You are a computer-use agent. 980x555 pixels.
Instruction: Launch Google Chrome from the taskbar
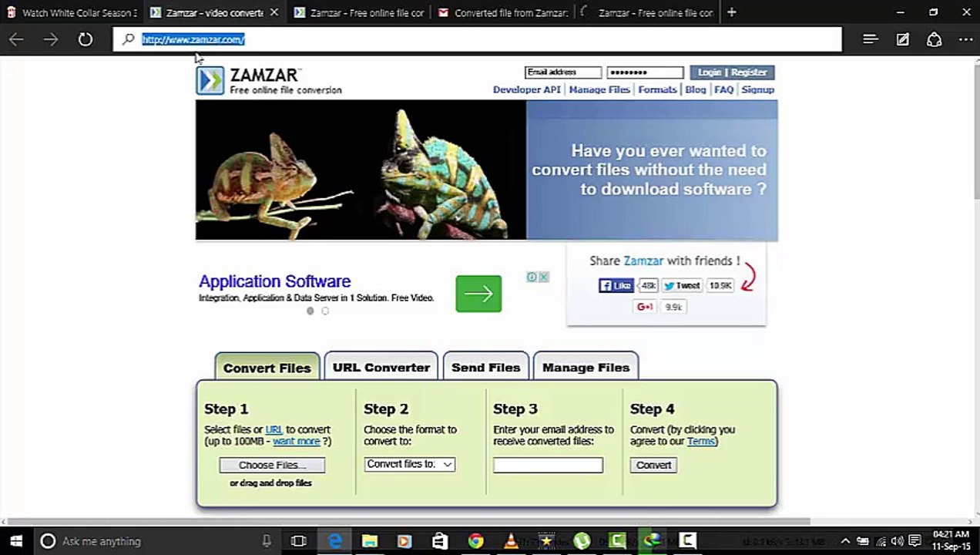click(475, 541)
